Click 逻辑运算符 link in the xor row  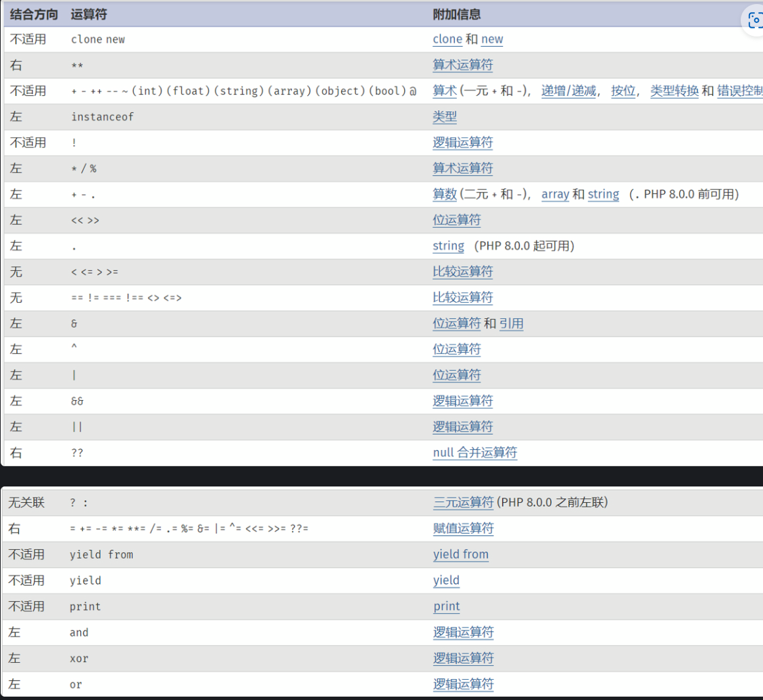pos(463,658)
